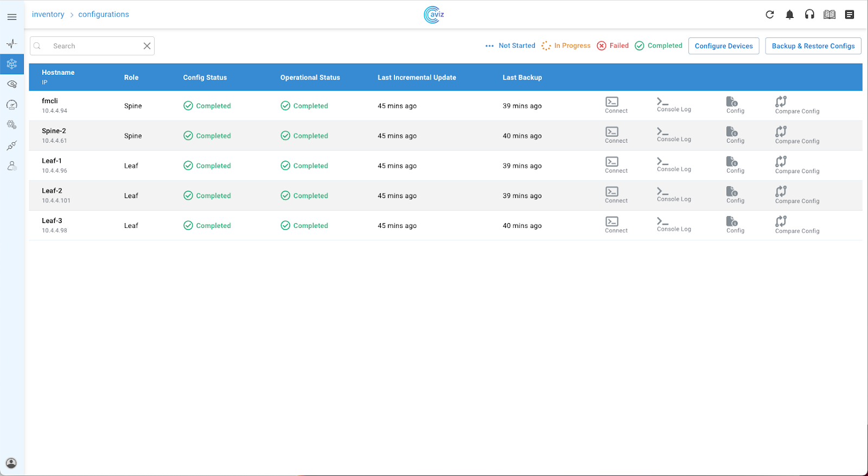Screen dimensions: 868x476
Task: Compare Config for Leaf-1
Action: (797, 165)
